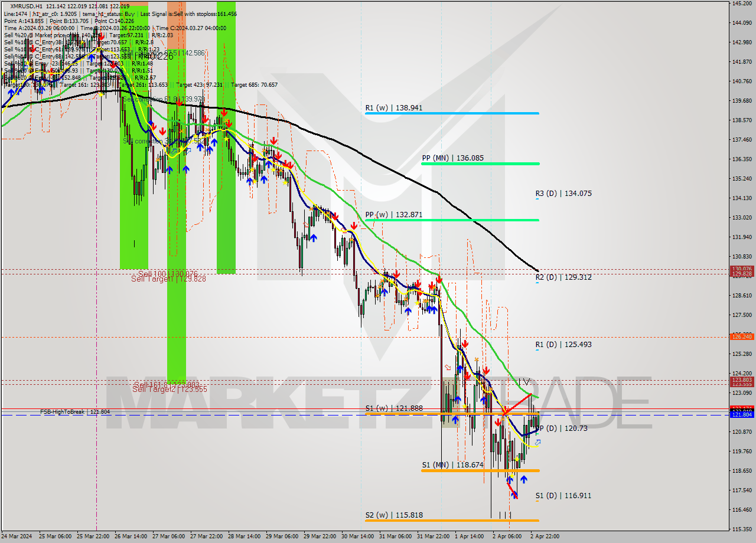Click the R3 (D) | 134.075 label
Image resolution: width=756 pixels, height=543 pixels.
pos(563,194)
